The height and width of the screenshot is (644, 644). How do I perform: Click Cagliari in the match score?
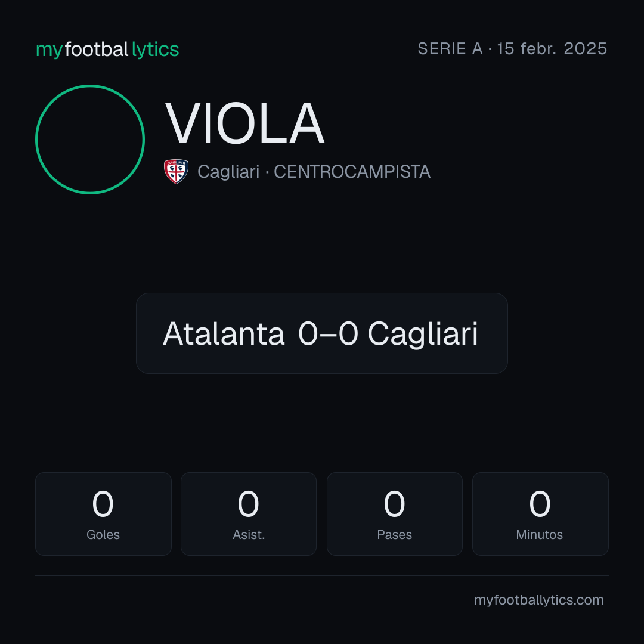pos(423,335)
